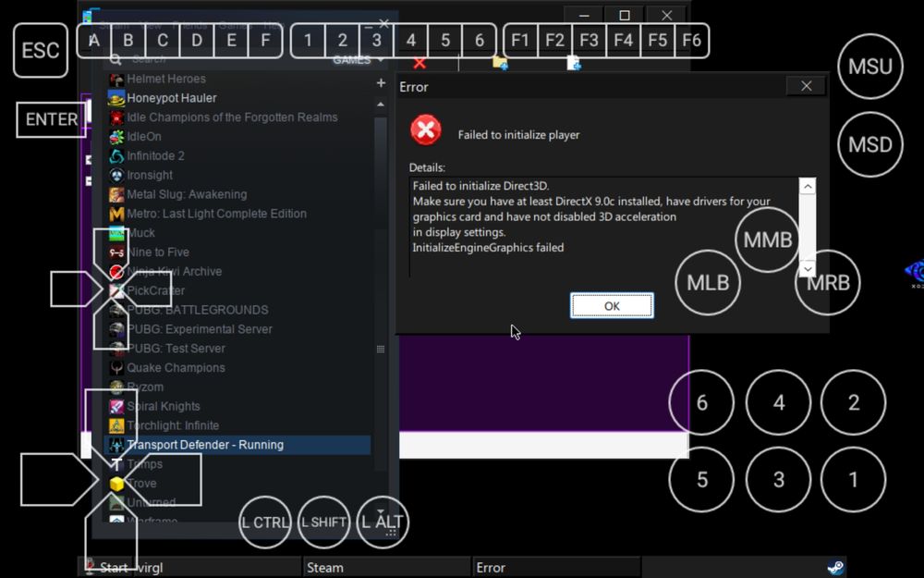The image size is (924, 578).
Task: Tap the L SHIFT round button
Action: pos(323,523)
